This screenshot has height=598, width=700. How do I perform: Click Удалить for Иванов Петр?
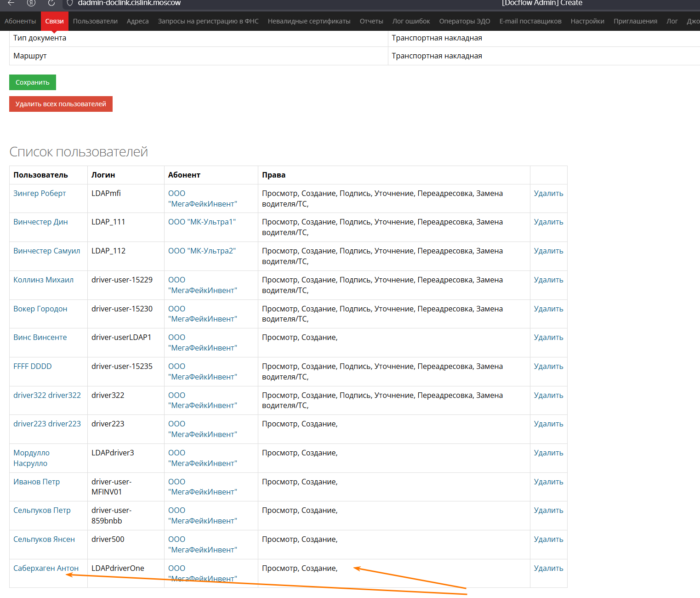(x=548, y=482)
